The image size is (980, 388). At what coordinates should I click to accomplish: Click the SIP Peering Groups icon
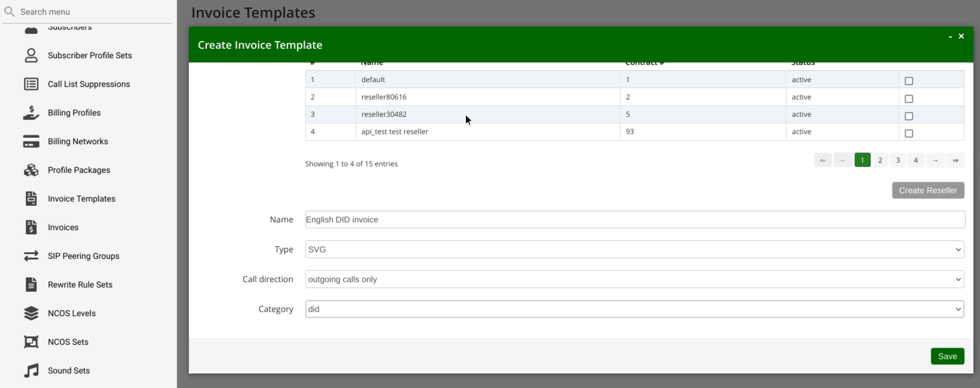[31, 255]
